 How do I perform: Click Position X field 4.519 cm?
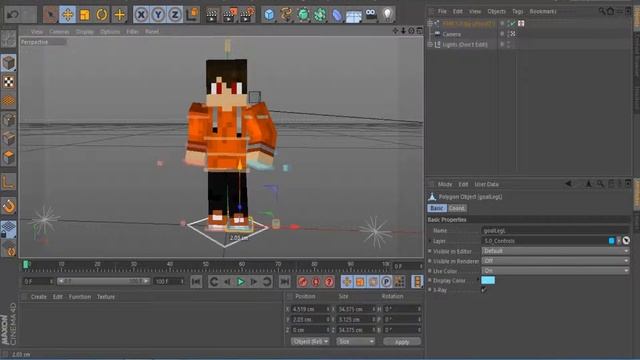310,309
